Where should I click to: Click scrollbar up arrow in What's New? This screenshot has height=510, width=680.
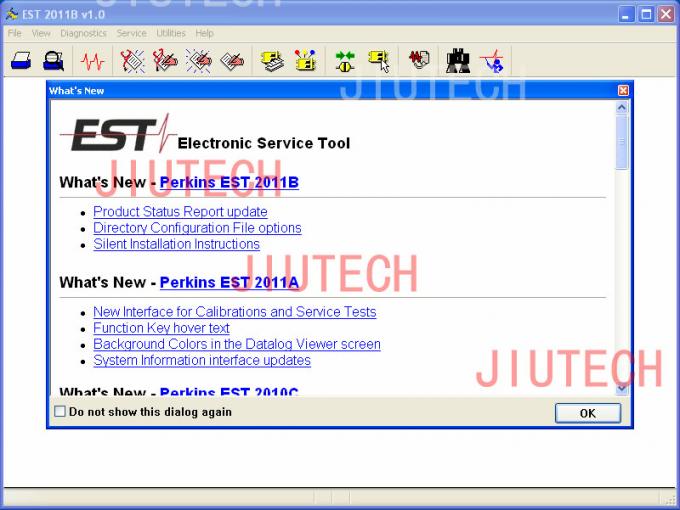point(621,107)
